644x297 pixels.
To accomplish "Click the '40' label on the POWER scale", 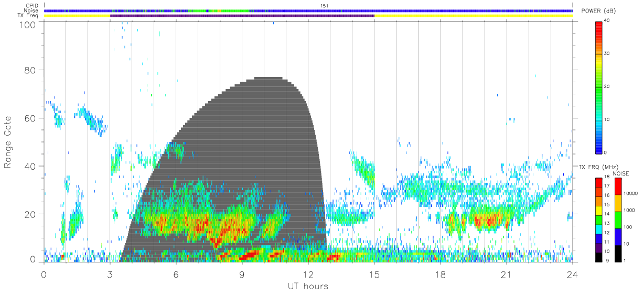I will pos(607,20).
